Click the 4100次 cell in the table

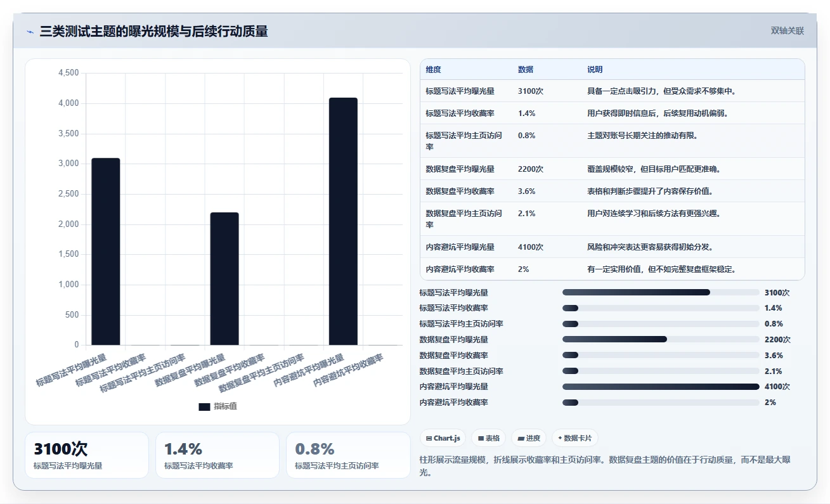[531, 247]
